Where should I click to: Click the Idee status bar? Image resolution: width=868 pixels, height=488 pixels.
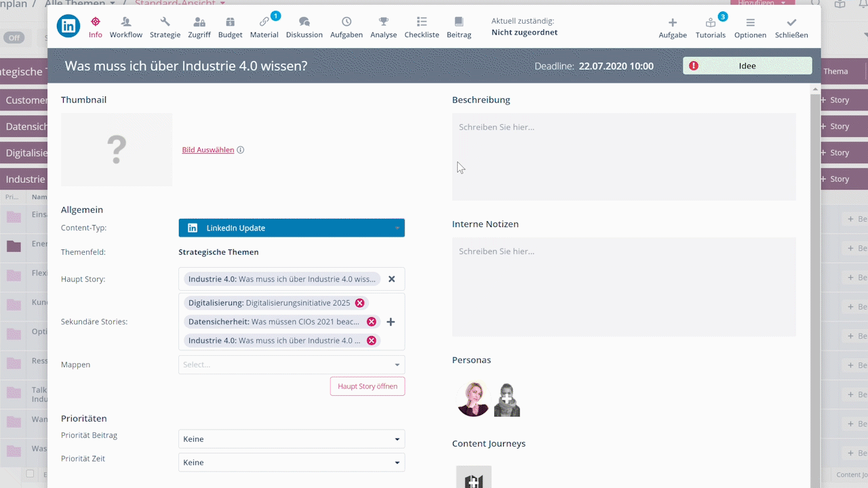click(747, 66)
